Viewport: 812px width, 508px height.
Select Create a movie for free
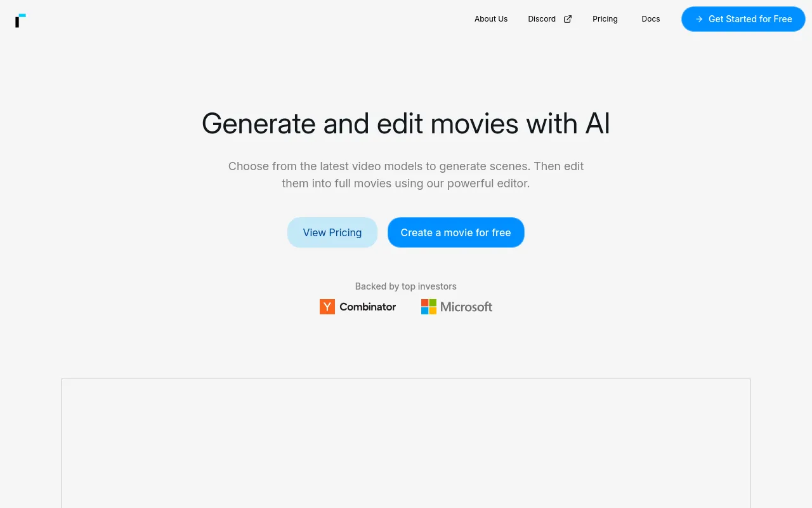click(x=455, y=232)
